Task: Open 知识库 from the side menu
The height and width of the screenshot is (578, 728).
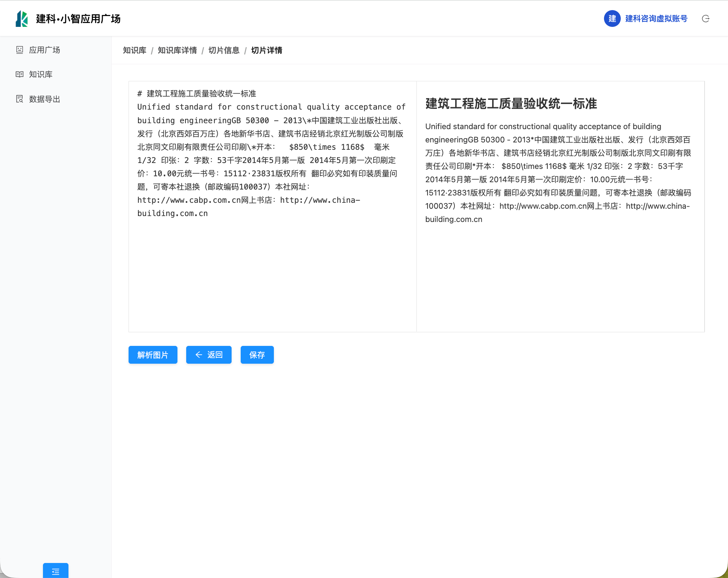Action: [x=41, y=74]
